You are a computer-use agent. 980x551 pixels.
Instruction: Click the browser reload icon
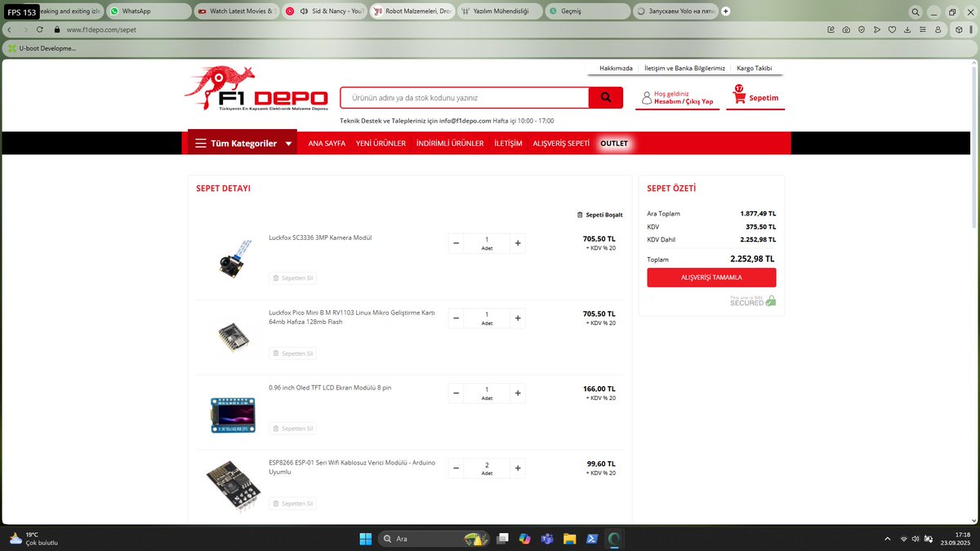click(x=39, y=29)
